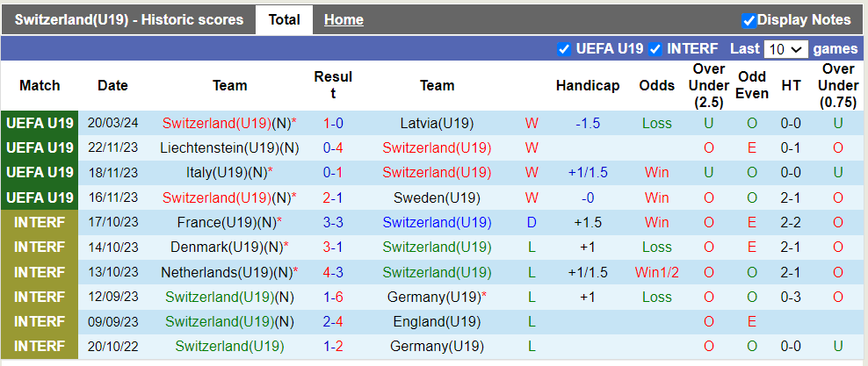The width and height of the screenshot is (868, 366).
Task: Open Latvia(U19) team link
Action: [x=437, y=124]
